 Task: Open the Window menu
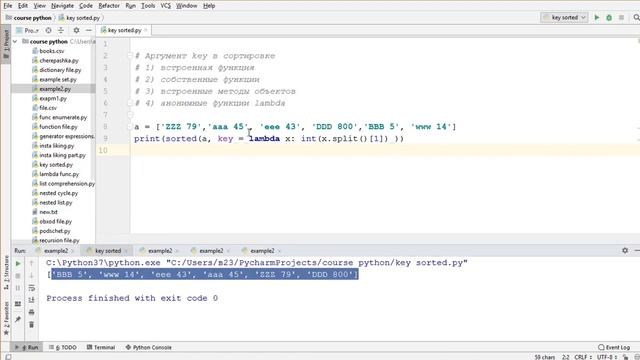[187, 6]
